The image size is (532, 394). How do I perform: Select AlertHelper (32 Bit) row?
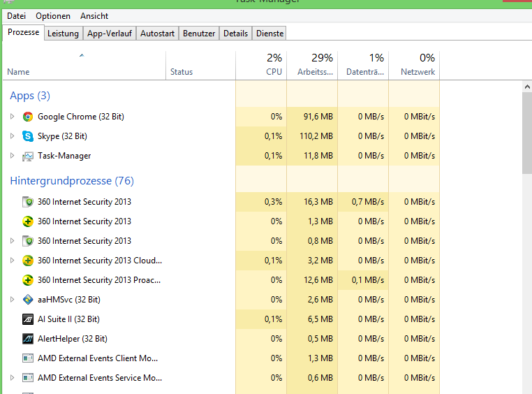(x=221, y=339)
